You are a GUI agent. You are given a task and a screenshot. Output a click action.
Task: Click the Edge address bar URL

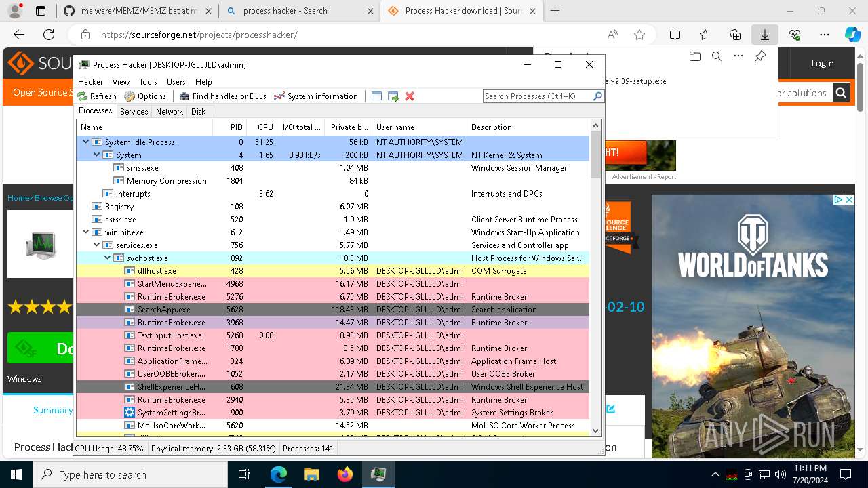click(x=199, y=35)
